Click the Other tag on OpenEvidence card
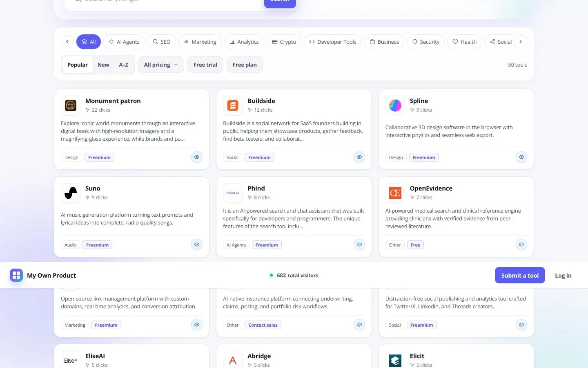 tap(395, 245)
